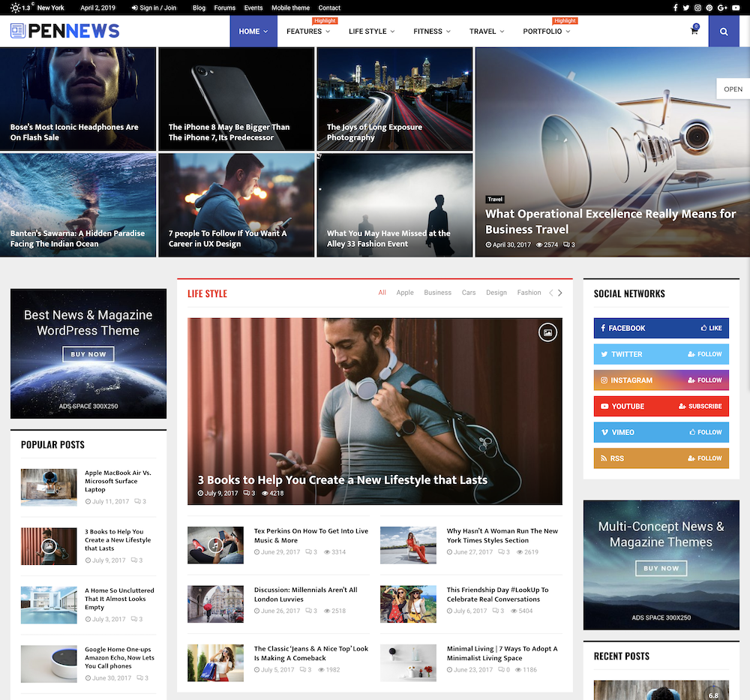
Task: Click the Twitter icon in the header bar
Action: (686, 8)
